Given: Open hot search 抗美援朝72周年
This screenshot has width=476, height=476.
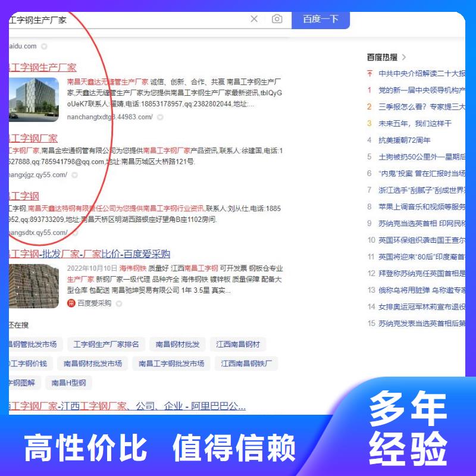Looking at the screenshot, I should point(405,140).
